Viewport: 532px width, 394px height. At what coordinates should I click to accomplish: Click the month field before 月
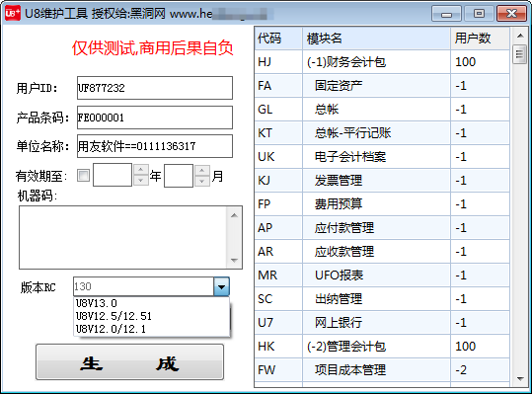179,176
